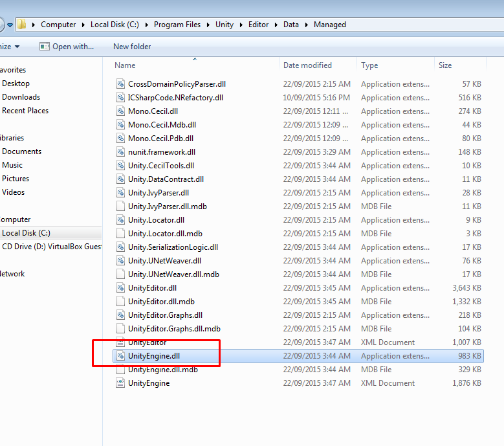Open Music library in the sidebar
Viewport: 504px width, 446px height.
tap(12, 165)
